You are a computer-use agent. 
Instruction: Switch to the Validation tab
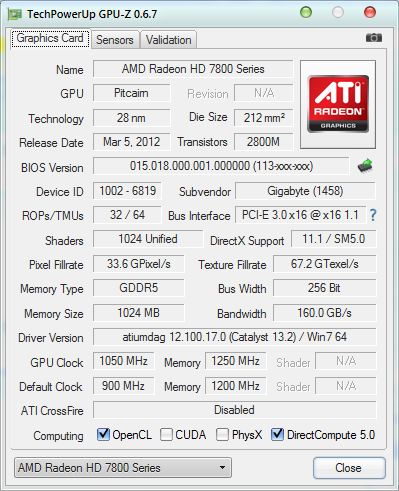[169, 40]
